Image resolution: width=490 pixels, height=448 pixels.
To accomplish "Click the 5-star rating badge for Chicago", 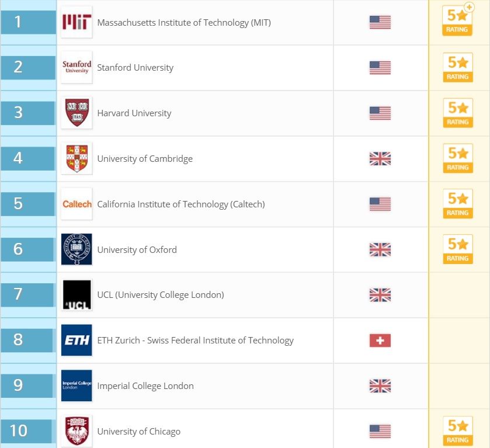I will tap(458, 431).
